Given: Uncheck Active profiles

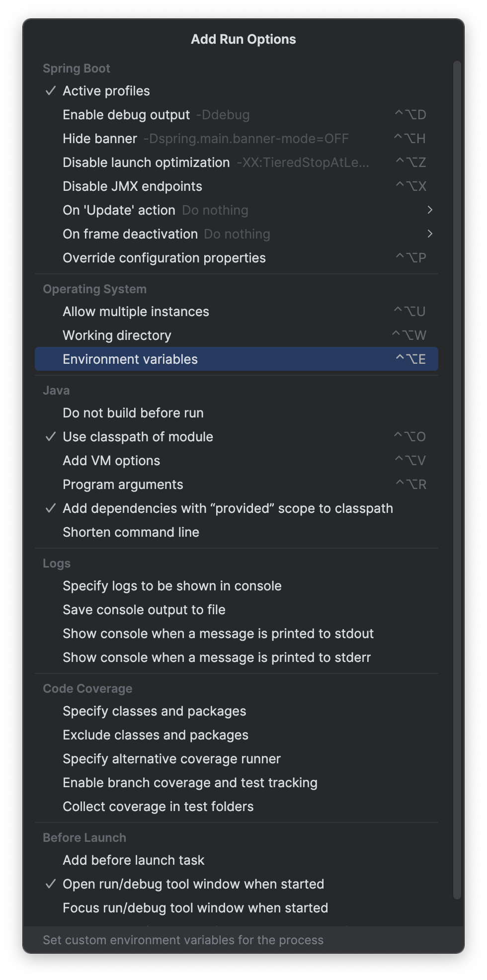Looking at the screenshot, I should (106, 90).
